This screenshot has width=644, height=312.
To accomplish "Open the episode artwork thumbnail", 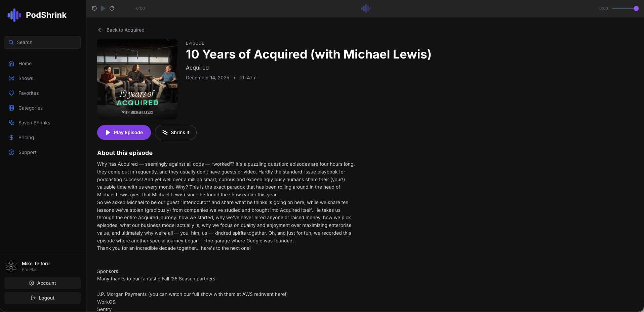I will [x=137, y=79].
